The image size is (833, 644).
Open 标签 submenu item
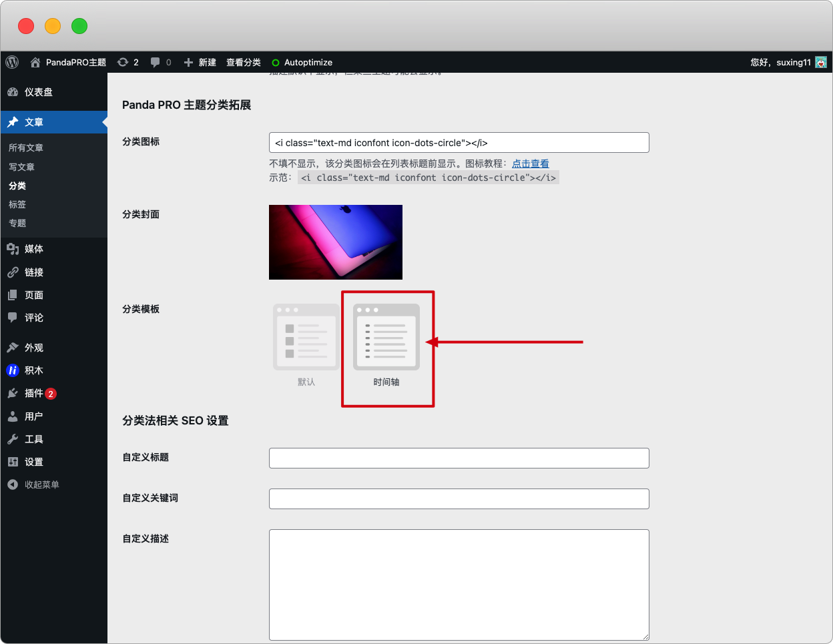17,204
